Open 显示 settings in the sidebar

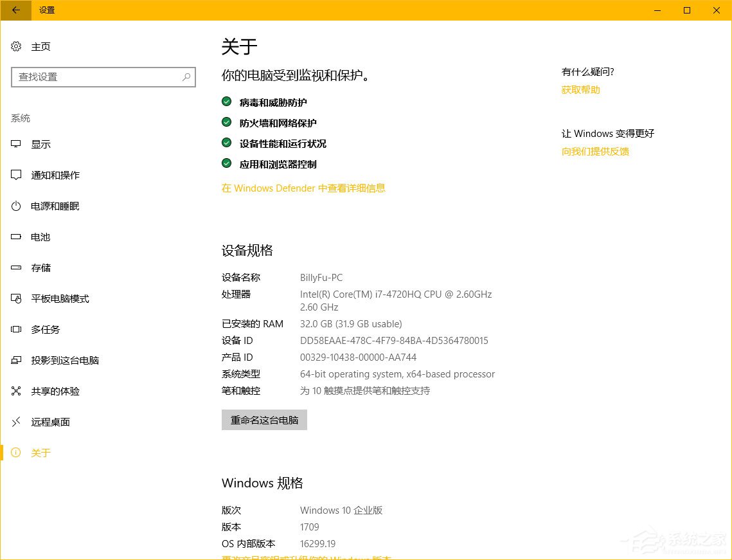[41, 144]
